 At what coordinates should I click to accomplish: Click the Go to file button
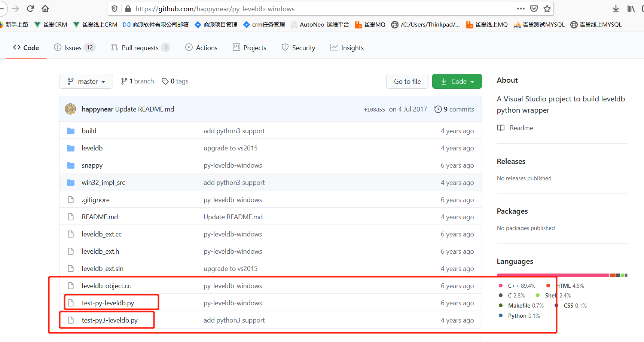[x=407, y=81]
